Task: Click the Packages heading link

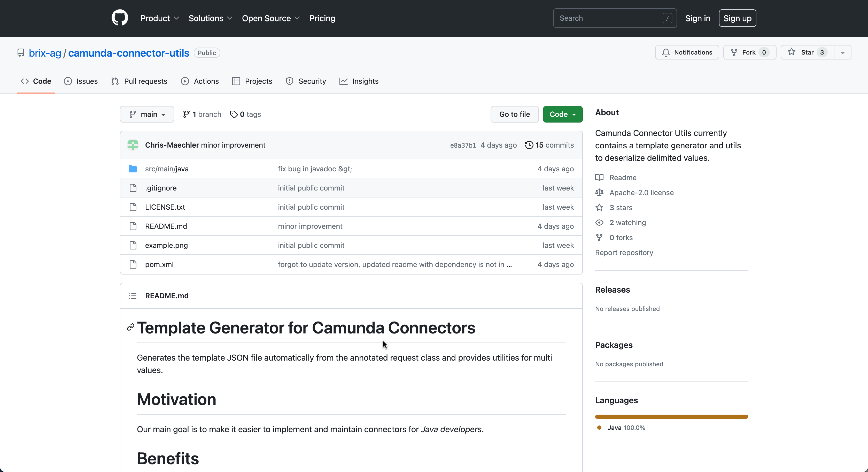Action: tap(614, 345)
